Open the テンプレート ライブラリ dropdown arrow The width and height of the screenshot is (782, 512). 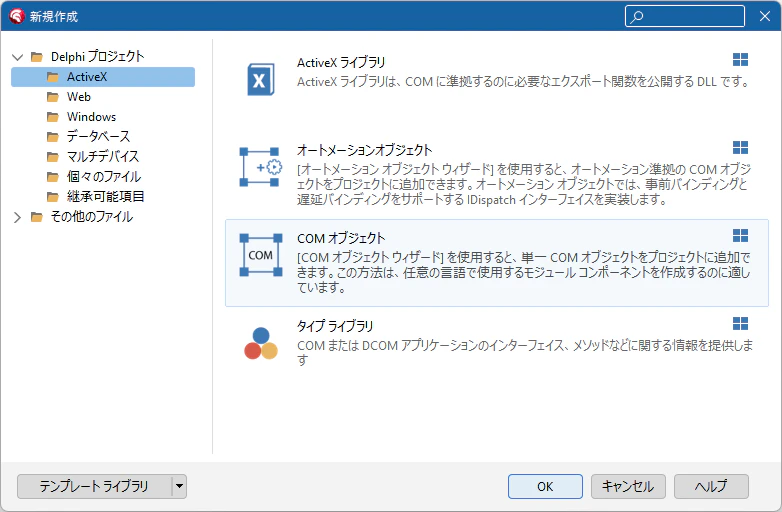(x=179, y=486)
